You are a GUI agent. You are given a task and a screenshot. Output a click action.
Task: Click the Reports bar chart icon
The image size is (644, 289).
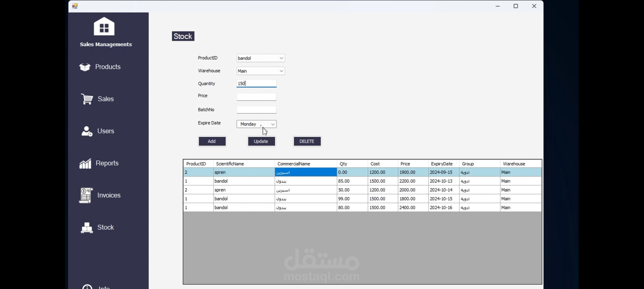(x=85, y=163)
